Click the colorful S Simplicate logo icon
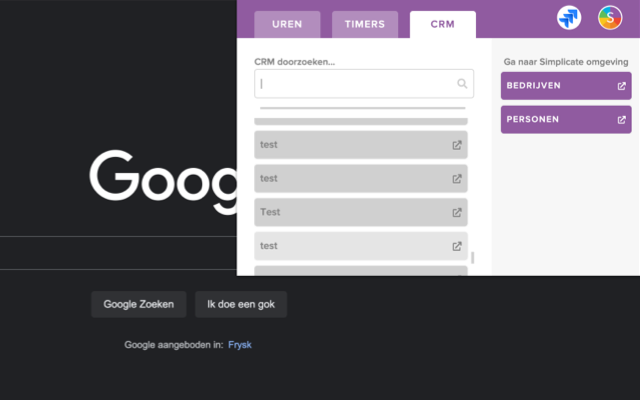Image resolution: width=640 pixels, height=400 pixels. click(x=609, y=17)
